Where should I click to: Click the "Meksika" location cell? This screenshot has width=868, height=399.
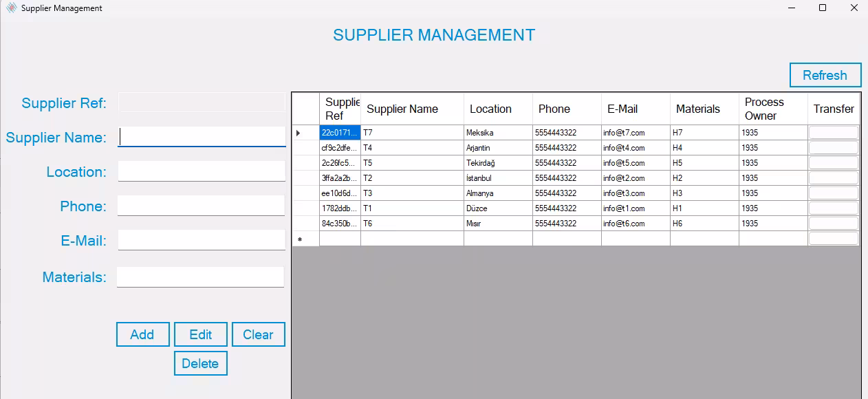[x=498, y=133]
